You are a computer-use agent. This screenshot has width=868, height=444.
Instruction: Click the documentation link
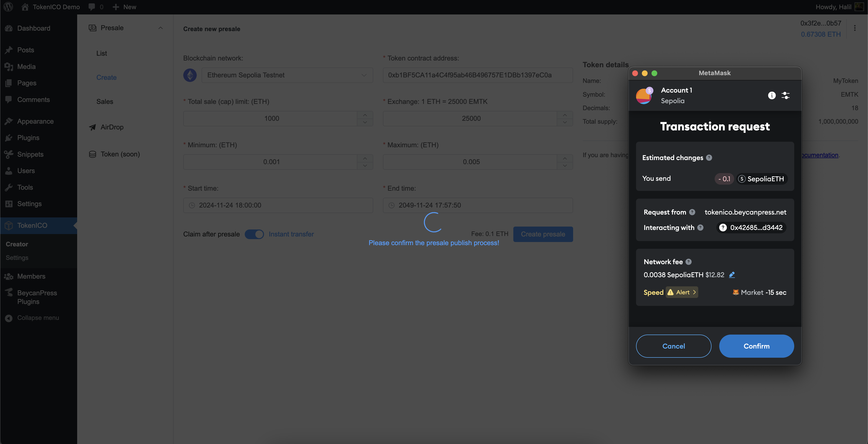click(820, 155)
